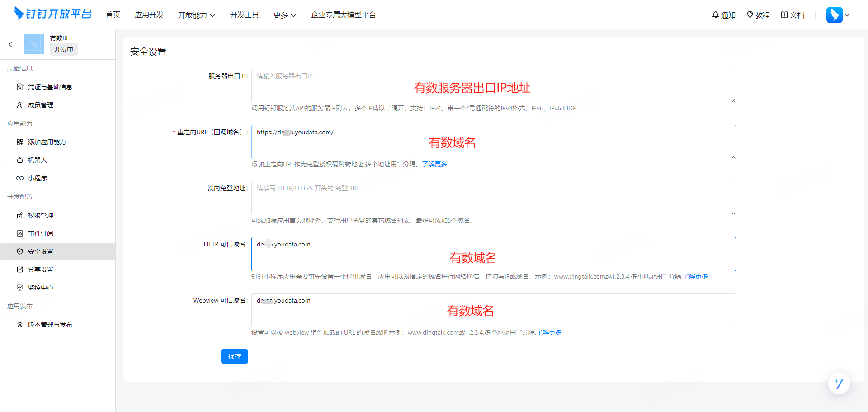The width and height of the screenshot is (868, 412).
Task: Go to the 首页 home tab
Action: pos(113,15)
